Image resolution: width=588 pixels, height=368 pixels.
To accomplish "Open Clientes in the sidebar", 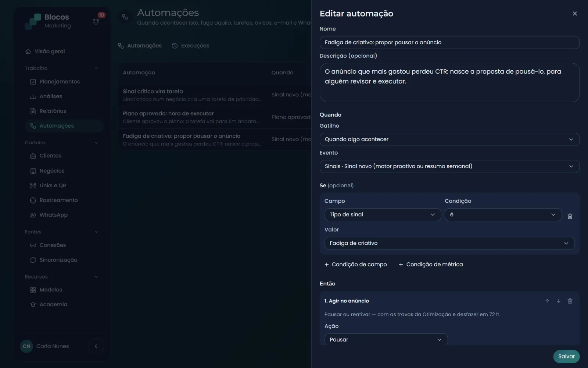I will (65, 156).
